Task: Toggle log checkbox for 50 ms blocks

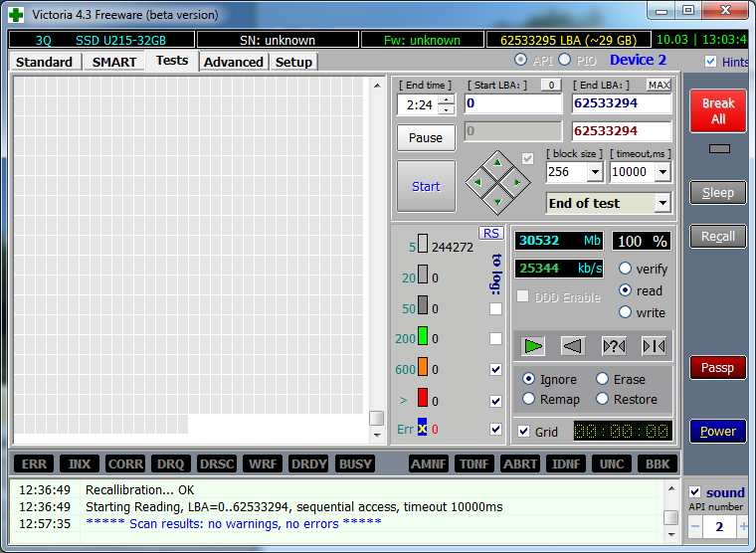Action: tap(495, 308)
